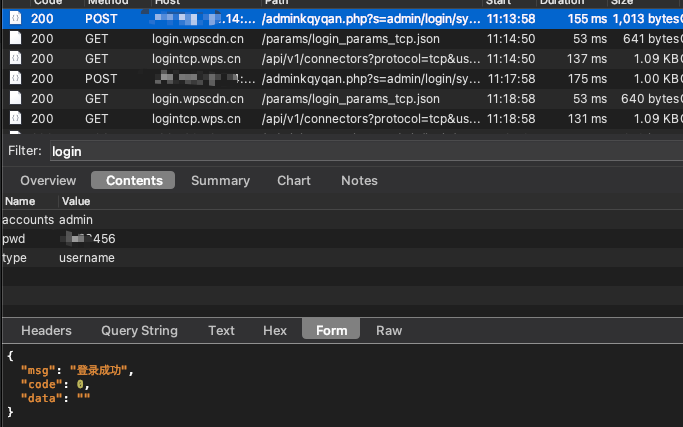The height and width of the screenshot is (427, 683).
Task: Click the /api/v1/connectors path at 11:18:58
Action: [x=371, y=119]
